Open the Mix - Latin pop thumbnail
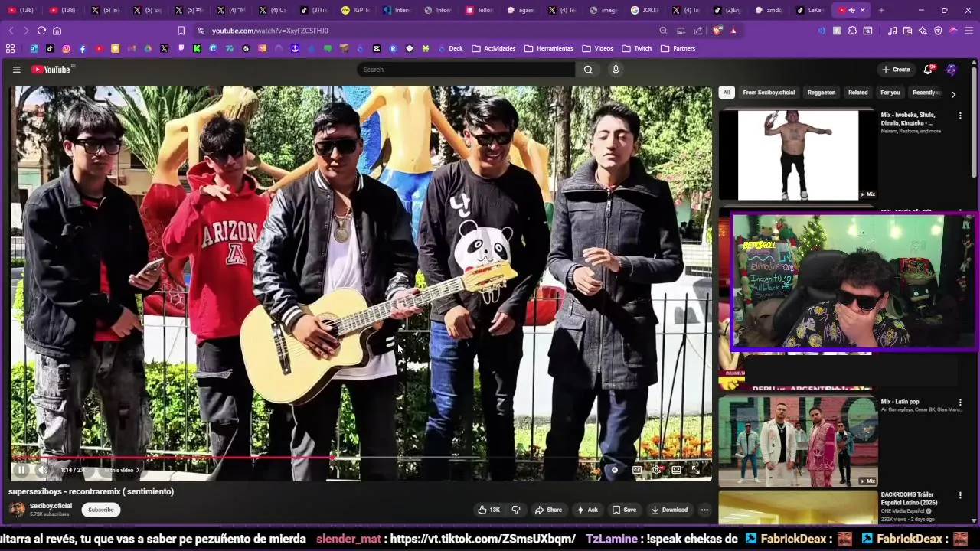 [797, 441]
